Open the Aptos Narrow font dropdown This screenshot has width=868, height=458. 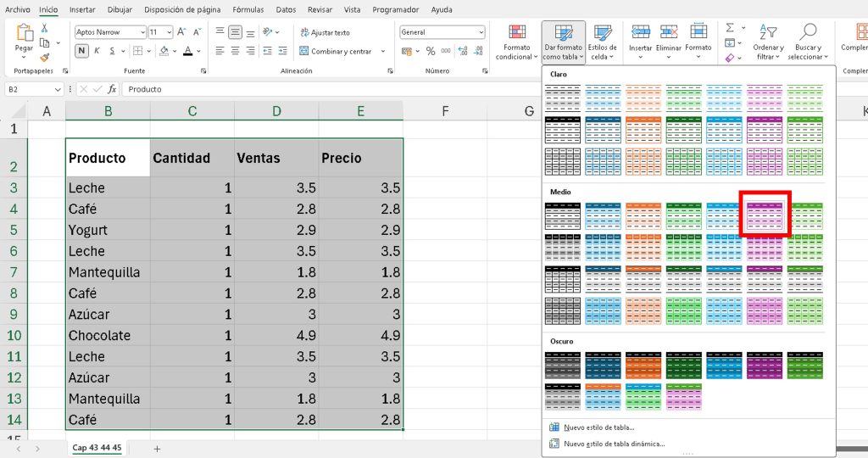[142, 32]
